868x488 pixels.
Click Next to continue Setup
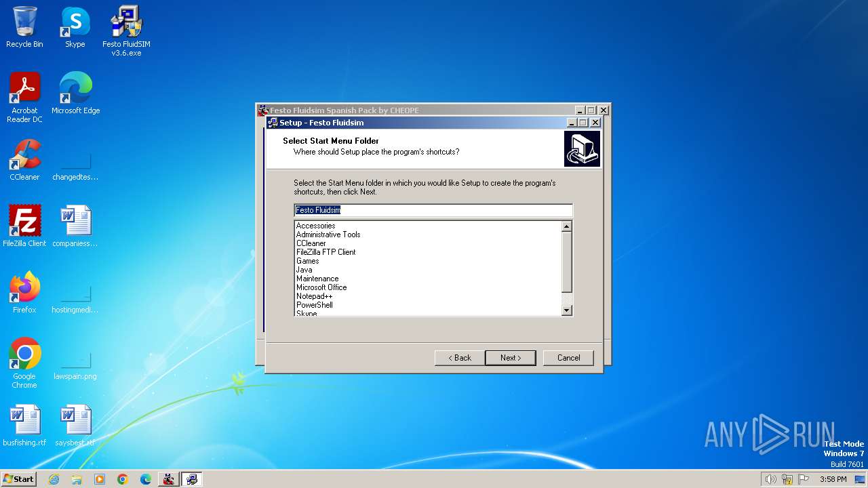click(x=511, y=358)
